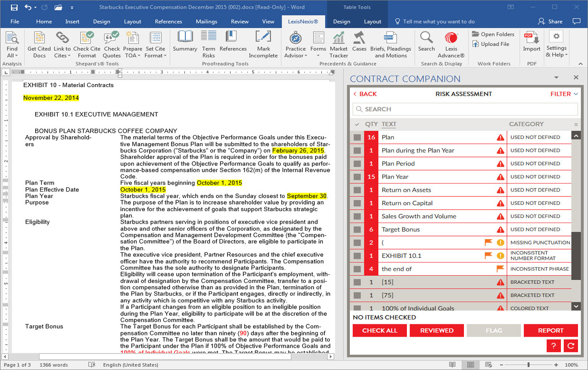
Task: Open the Prepare TOA tool
Action: [132, 45]
